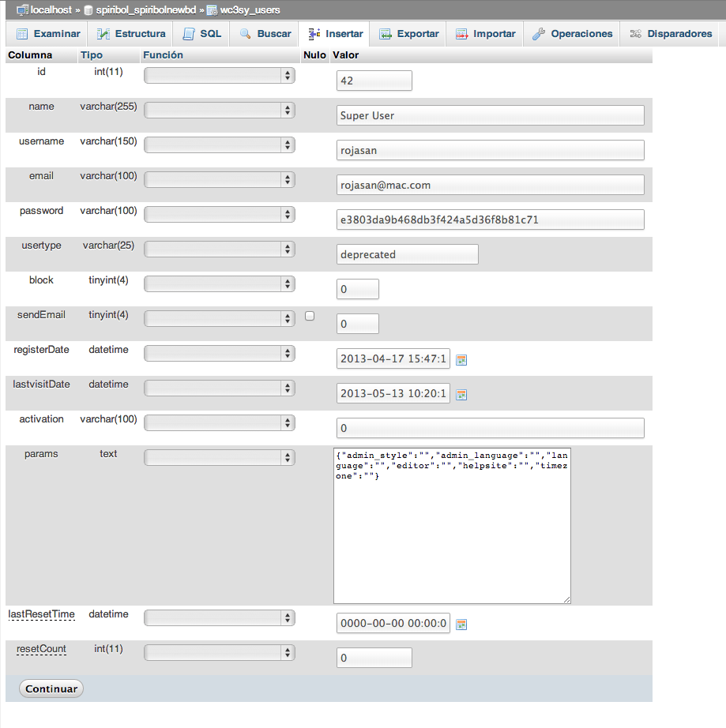Switch to the Operaciones tab
Viewport: 726px width, 728px height.
(572, 34)
